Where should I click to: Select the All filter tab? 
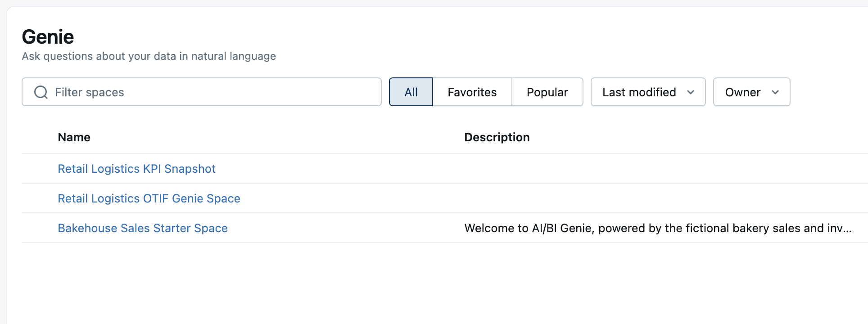tap(411, 92)
